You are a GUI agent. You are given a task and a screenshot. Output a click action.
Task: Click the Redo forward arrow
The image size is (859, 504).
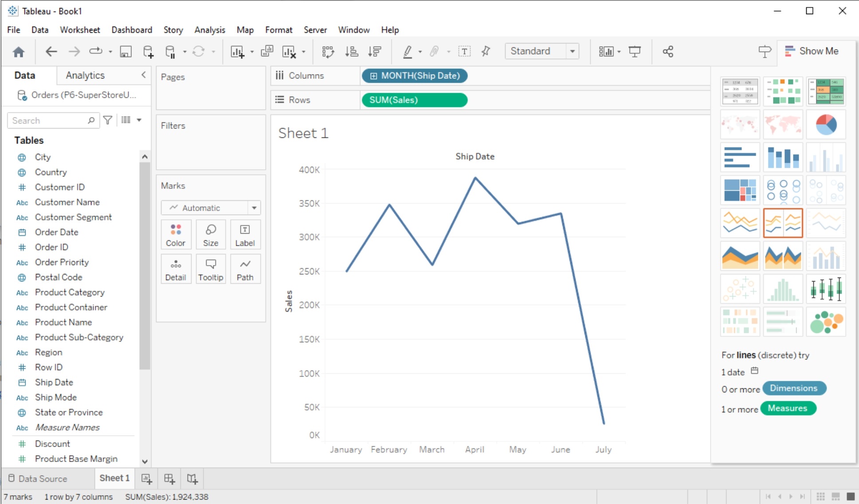(x=74, y=51)
